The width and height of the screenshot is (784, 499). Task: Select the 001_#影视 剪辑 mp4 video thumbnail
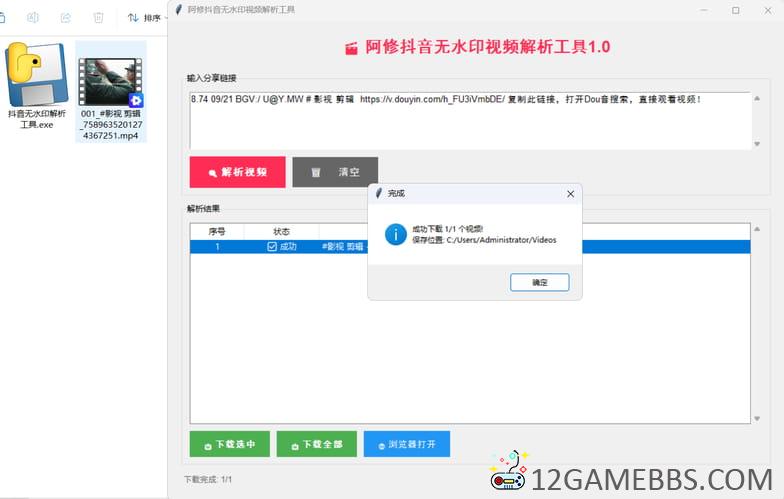pyautogui.click(x=110, y=82)
